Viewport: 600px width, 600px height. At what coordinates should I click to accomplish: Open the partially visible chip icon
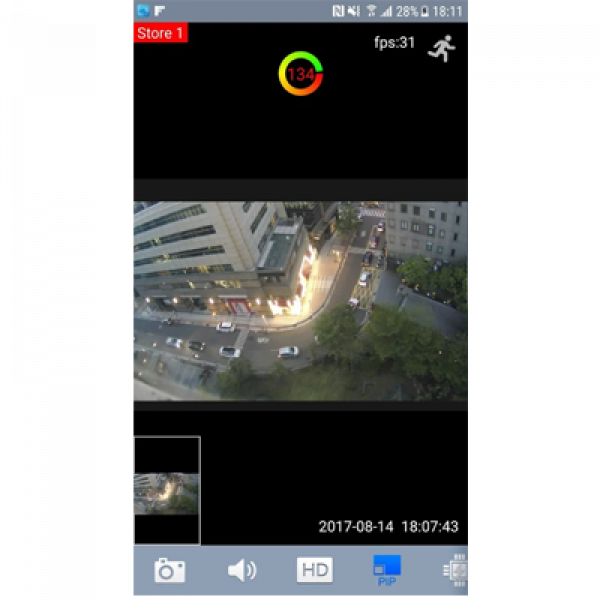(x=456, y=570)
